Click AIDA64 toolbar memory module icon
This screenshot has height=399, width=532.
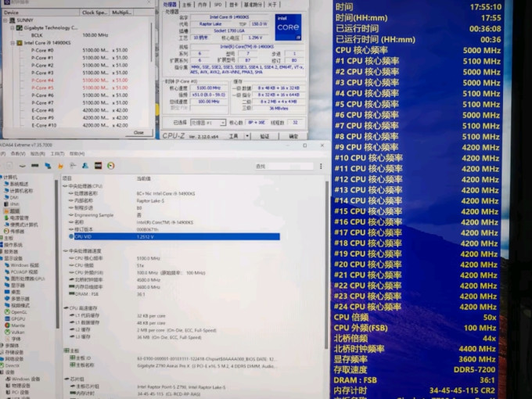(x=34, y=166)
